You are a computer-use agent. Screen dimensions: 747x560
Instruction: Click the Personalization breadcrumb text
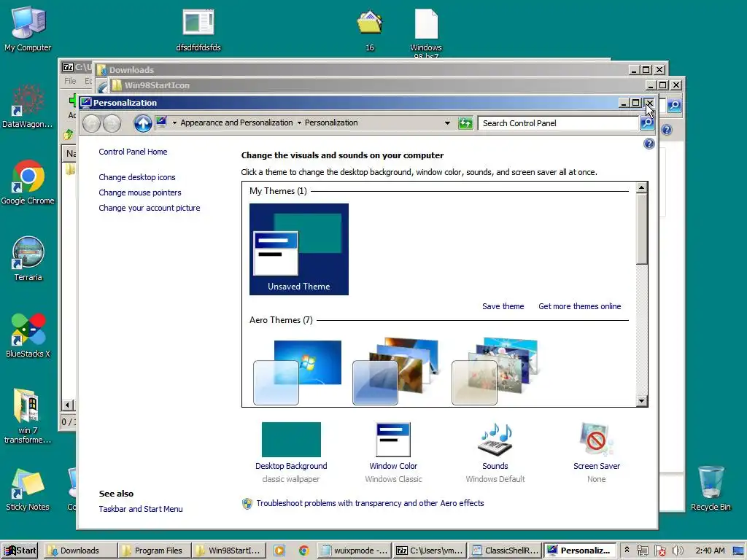pos(331,122)
